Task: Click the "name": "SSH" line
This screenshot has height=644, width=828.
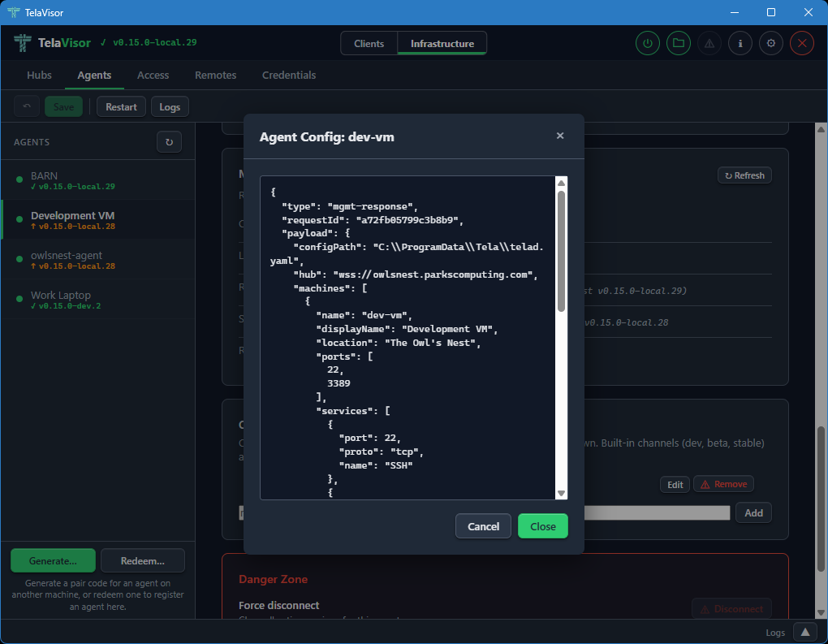Action: (376, 465)
